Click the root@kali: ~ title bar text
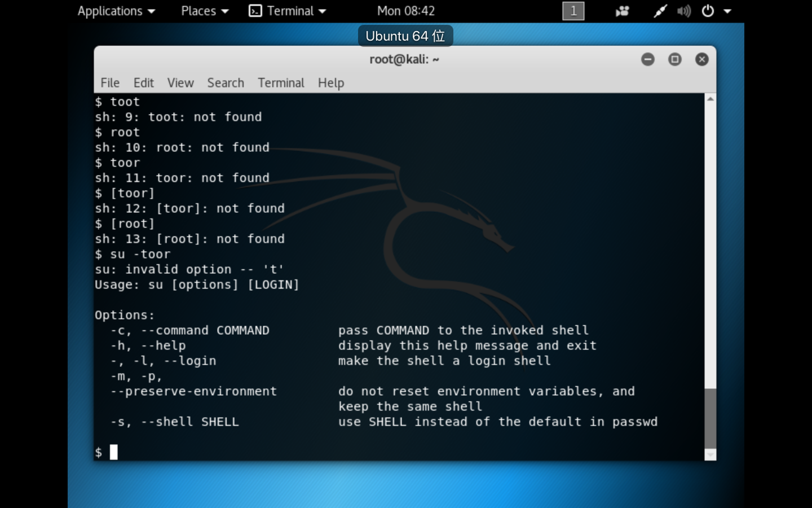Viewport: 812px width, 508px height. click(404, 60)
